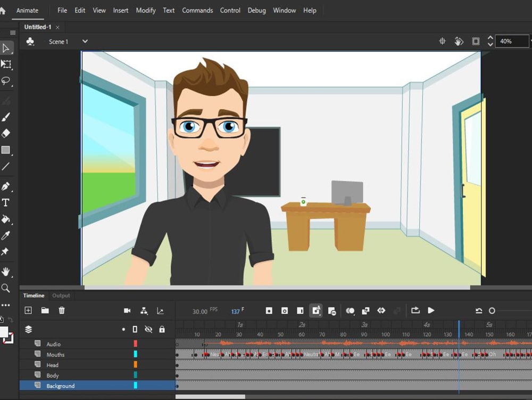Insert a blank keyframe
Screen dimensions: 532x400
point(284,311)
